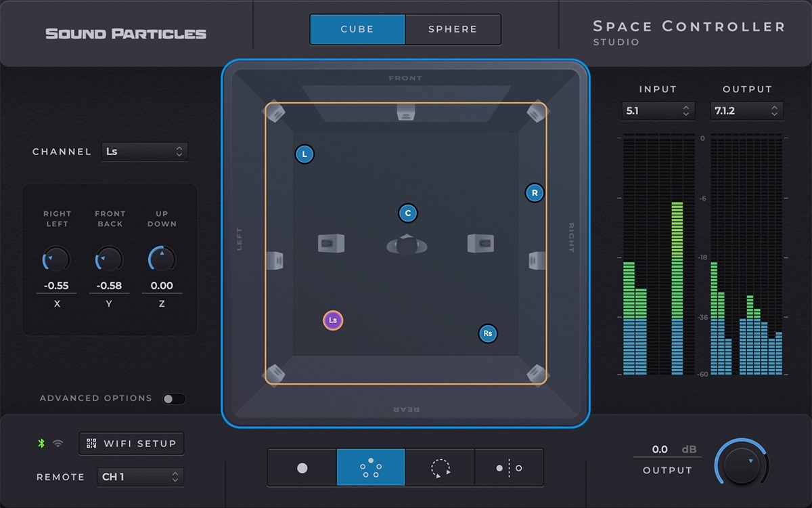Click the Right Left X knob
Viewport: 812px width, 508px height.
pos(57,259)
